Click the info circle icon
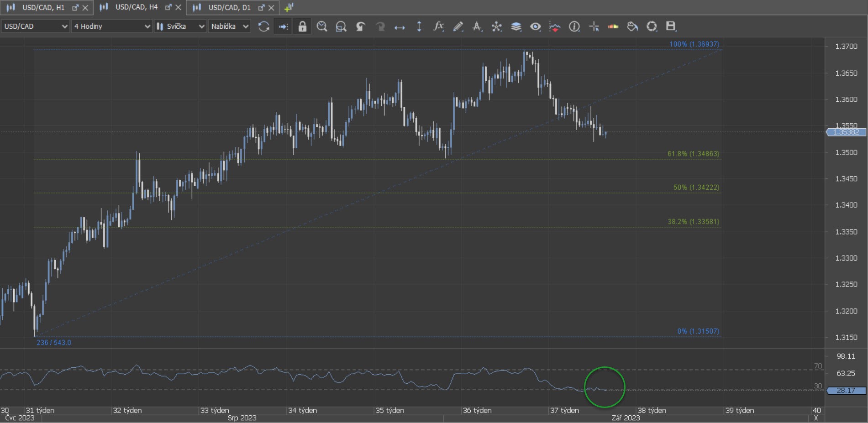Image resolution: width=868 pixels, height=423 pixels. point(574,26)
